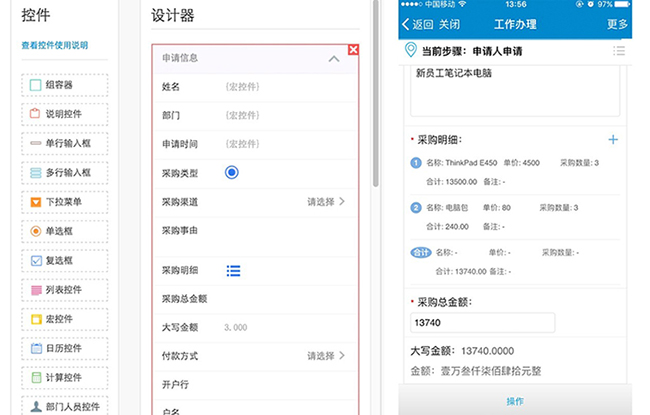
Task: Click the 采购总金额 row in designer
Action: pyautogui.click(x=255, y=299)
